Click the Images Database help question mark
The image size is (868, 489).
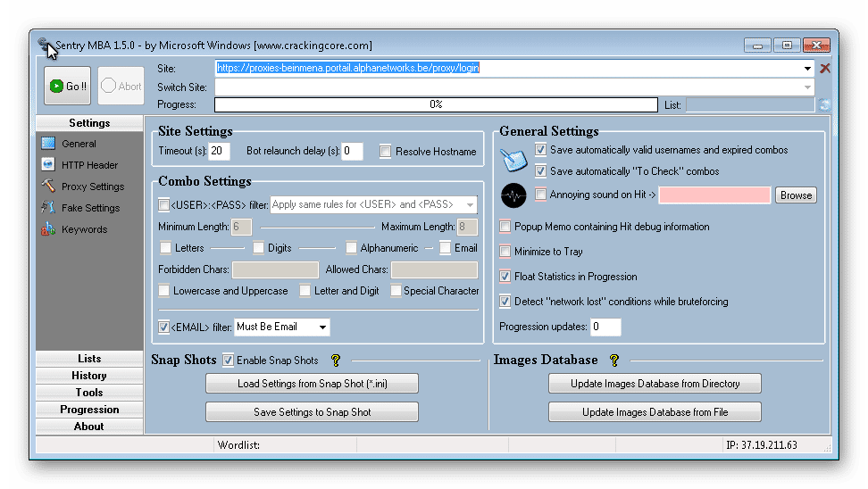[x=613, y=361]
